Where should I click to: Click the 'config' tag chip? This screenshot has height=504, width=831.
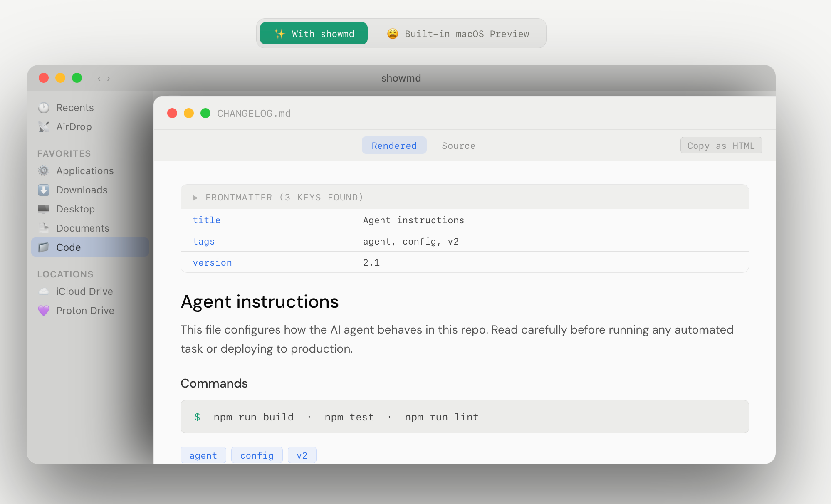click(x=257, y=455)
